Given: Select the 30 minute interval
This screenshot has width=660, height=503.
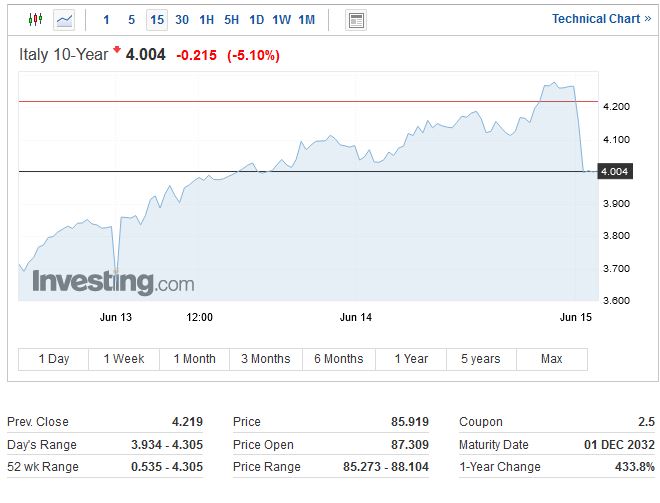Looking at the screenshot, I should 182,19.
